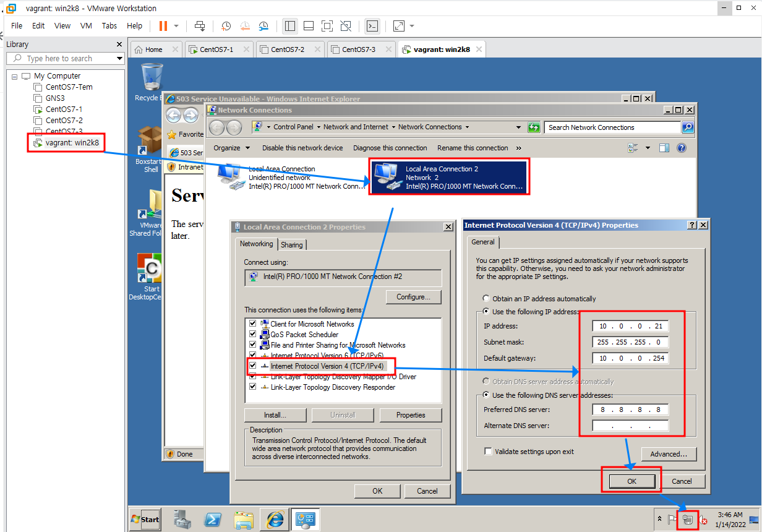
Task: Switch to the CentOS7-2 tab
Action: pyautogui.click(x=289, y=49)
